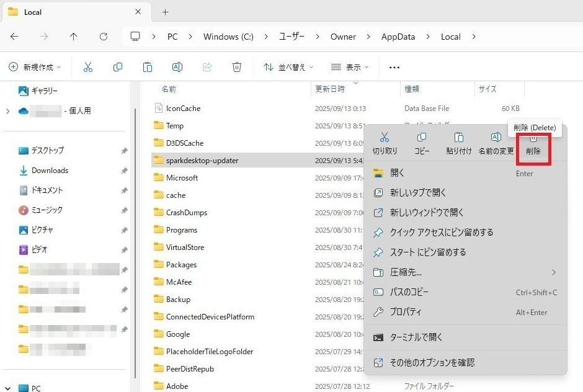Screen dimensions: 583x392
Task: Choose パスのコピー in context menu
Action: point(409,292)
